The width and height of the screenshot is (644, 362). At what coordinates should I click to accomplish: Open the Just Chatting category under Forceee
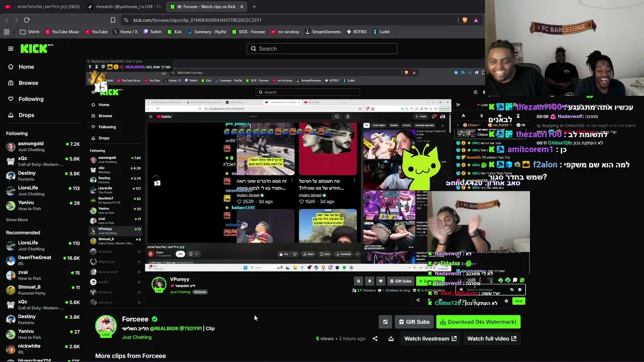tap(136, 337)
